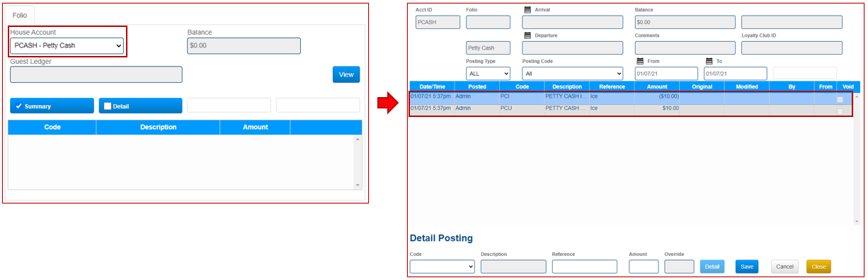Click the Void column header
This screenshot has width=868, height=280.
pyautogui.click(x=848, y=86)
